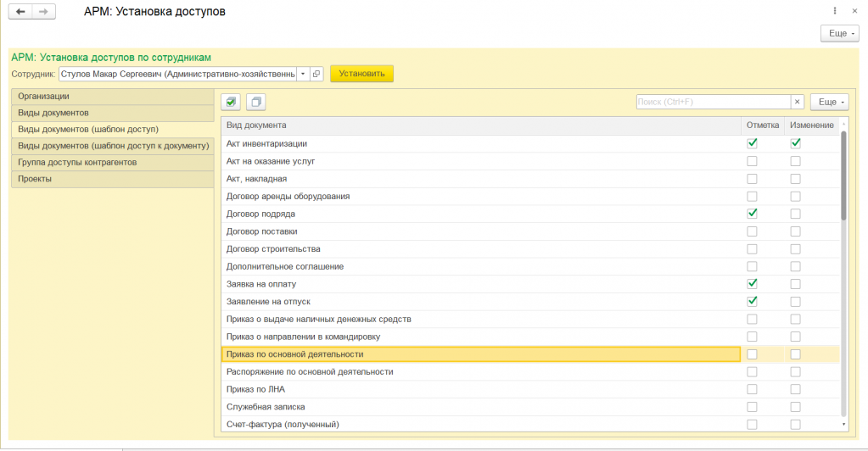868x451 pixels.
Task: Check Отметка for Служебная записка
Action: coord(752,407)
